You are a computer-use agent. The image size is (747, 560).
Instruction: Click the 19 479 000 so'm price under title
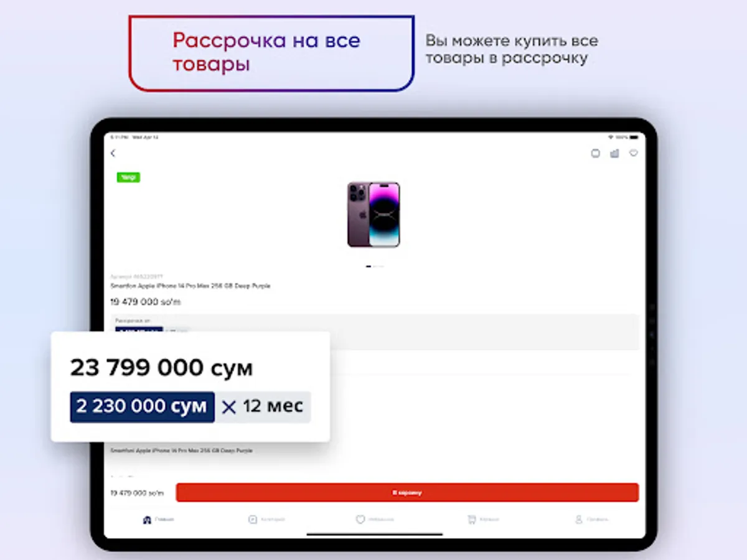pyautogui.click(x=146, y=302)
